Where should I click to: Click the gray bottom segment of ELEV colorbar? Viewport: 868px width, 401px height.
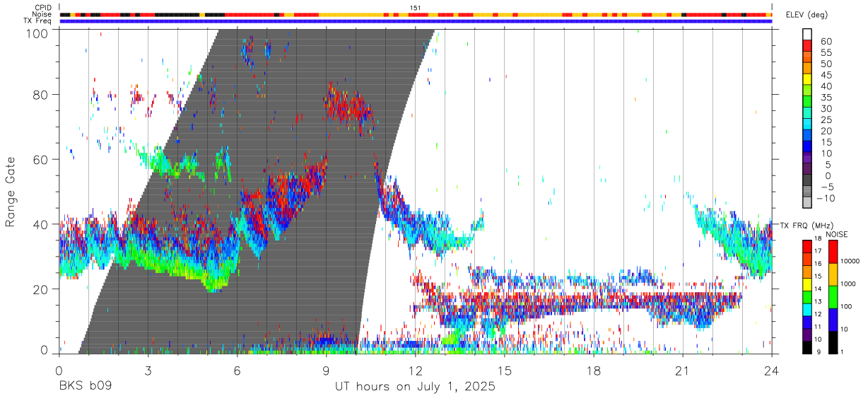click(808, 203)
